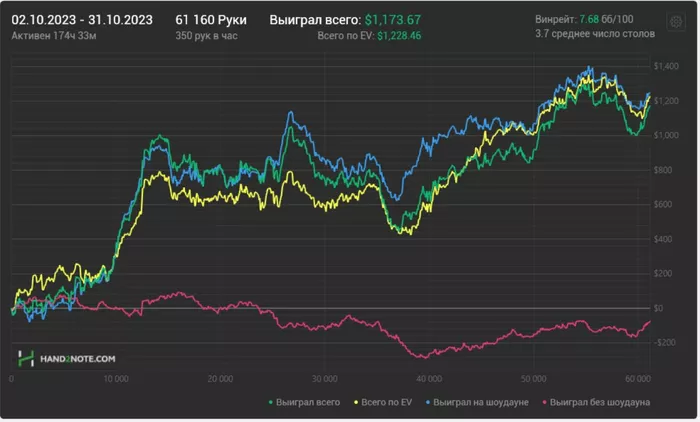Toggle the 'Выиграл всего' legend series

304,402
